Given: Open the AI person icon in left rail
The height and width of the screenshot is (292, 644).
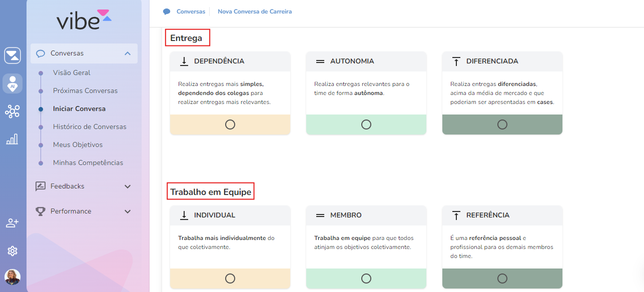Looking at the screenshot, I should click(x=13, y=83).
